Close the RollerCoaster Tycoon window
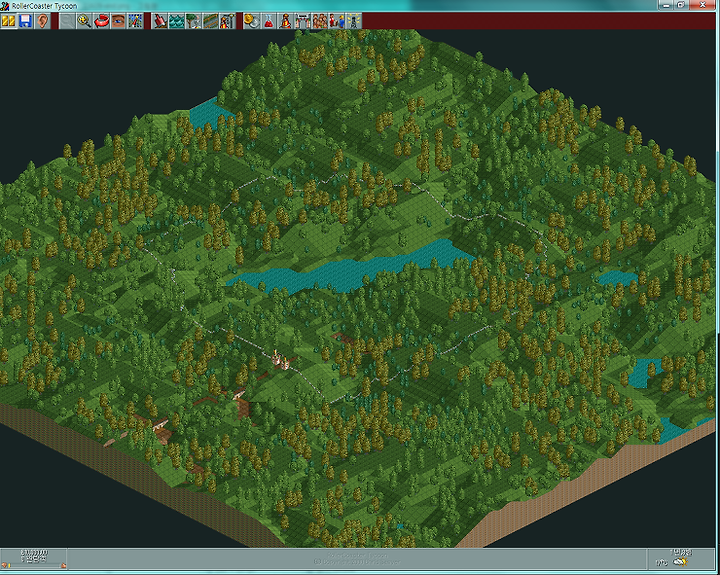This screenshot has height=575, width=720. click(x=702, y=5)
